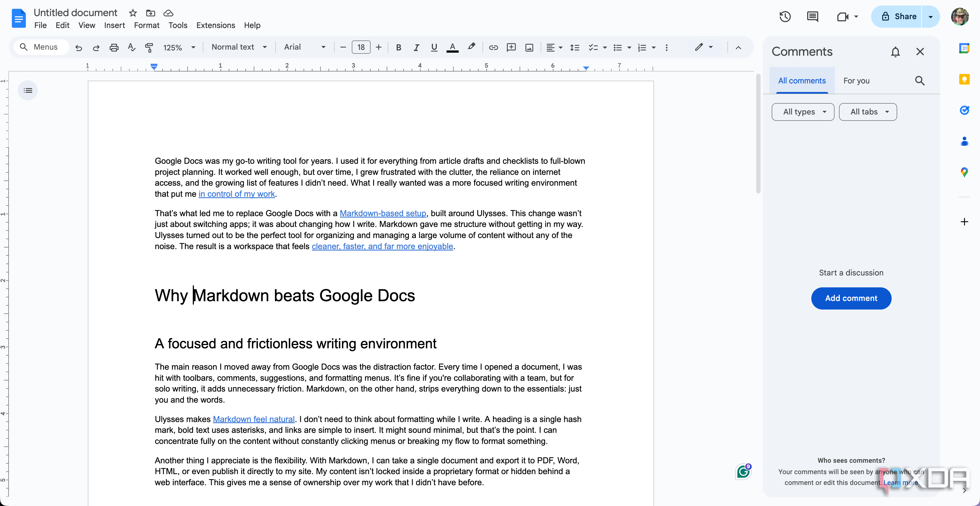This screenshot has width=980, height=506.
Task: Toggle italic formatting
Action: [x=416, y=47]
